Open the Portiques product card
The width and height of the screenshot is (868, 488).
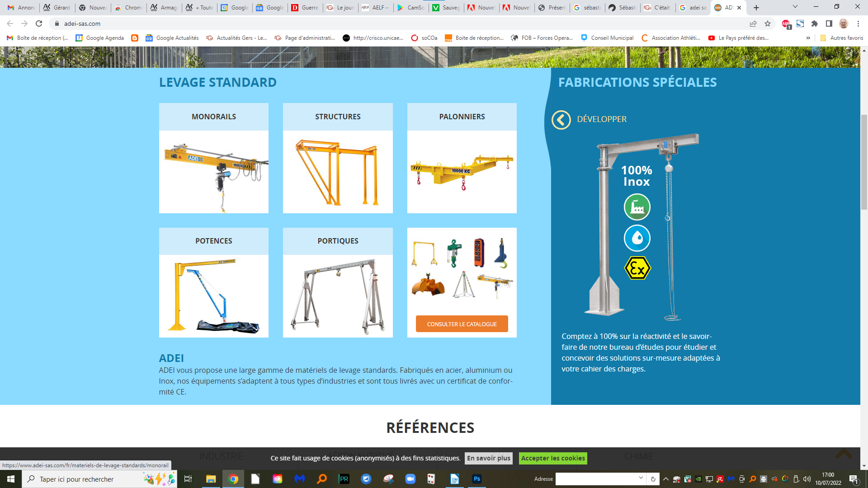pyautogui.click(x=338, y=282)
